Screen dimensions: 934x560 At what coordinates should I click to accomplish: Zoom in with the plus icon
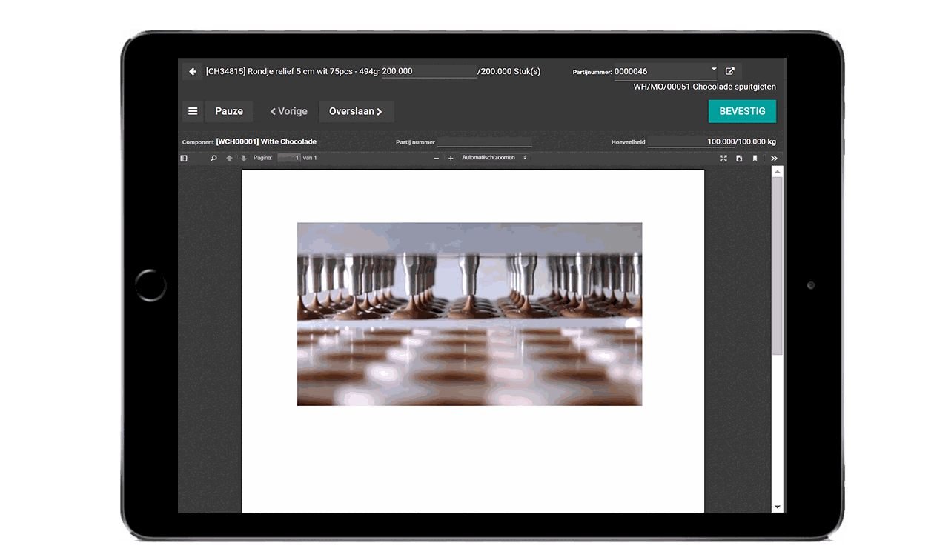pos(451,158)
